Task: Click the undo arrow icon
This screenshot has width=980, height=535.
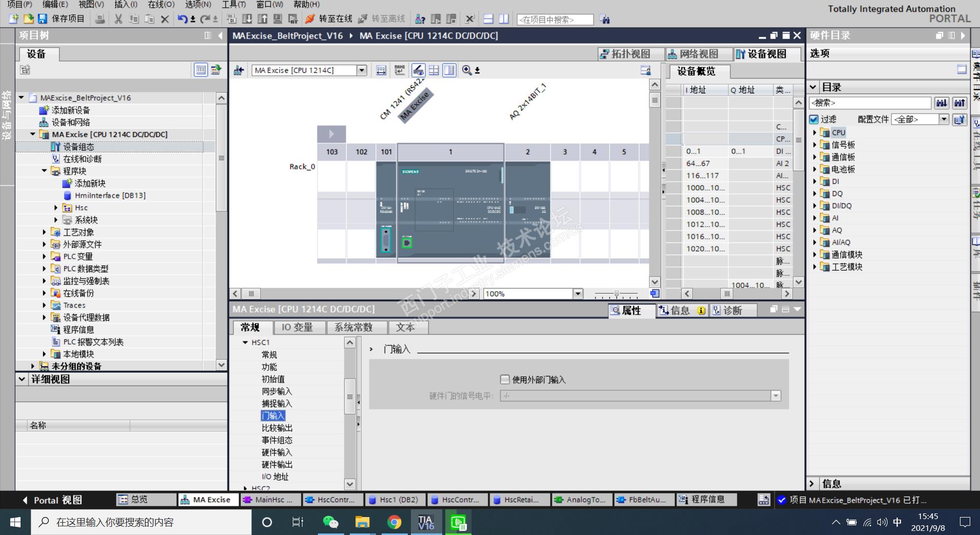Action: [x=182, y=19]
